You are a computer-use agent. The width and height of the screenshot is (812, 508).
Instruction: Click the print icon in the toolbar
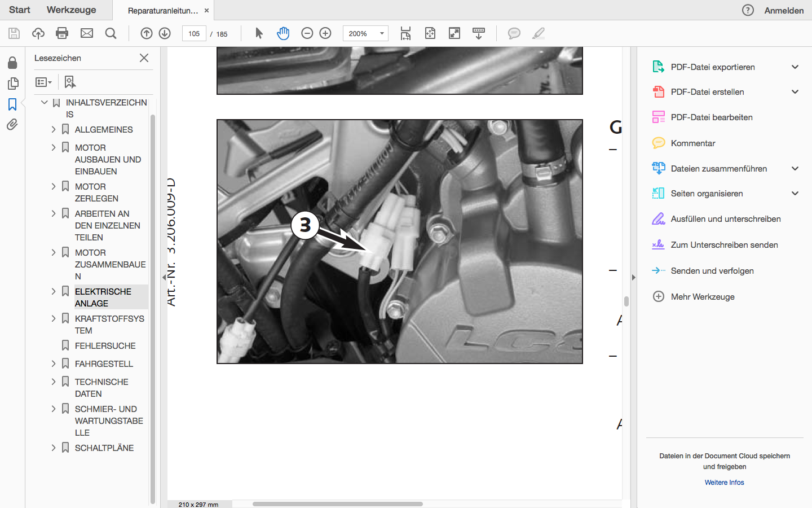(62, 33)
